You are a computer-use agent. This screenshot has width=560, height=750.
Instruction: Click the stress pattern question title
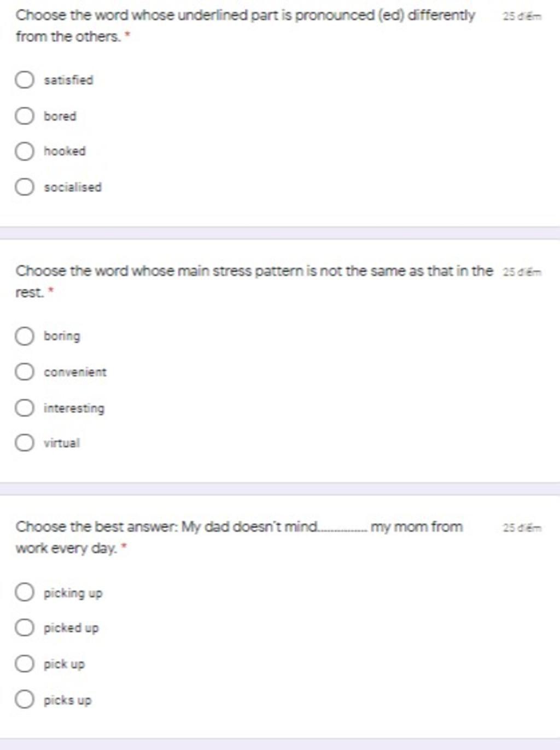tap(254, 281)
